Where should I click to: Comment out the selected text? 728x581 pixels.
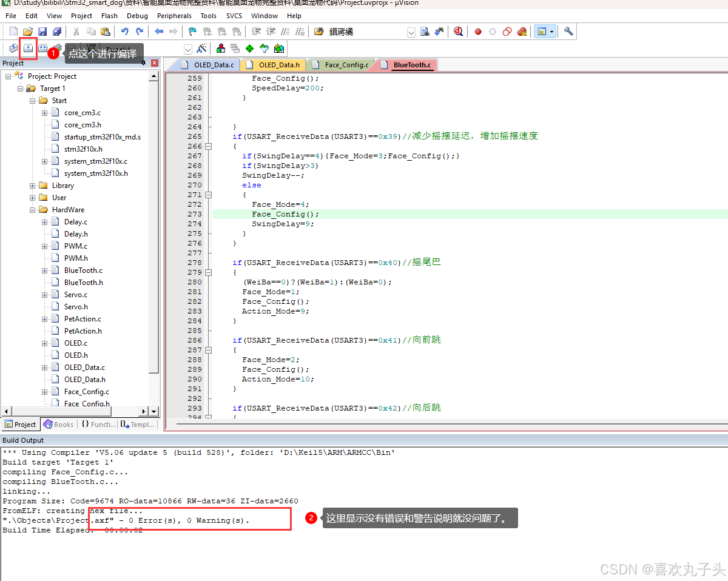(x=285, y=32)
